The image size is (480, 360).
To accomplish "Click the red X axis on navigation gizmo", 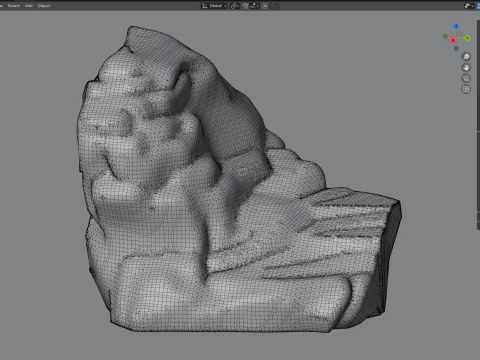I will [x=453, y=40].
